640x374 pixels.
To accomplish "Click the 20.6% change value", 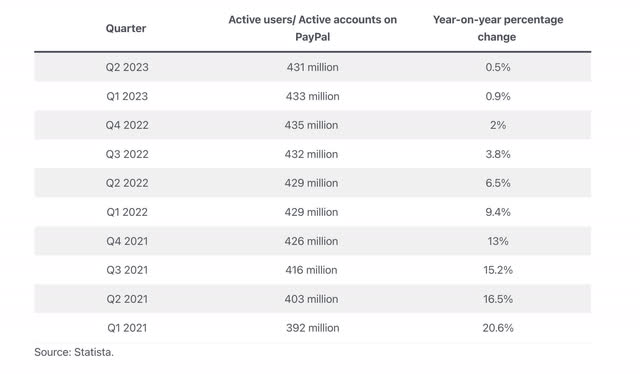I will 498,328.
